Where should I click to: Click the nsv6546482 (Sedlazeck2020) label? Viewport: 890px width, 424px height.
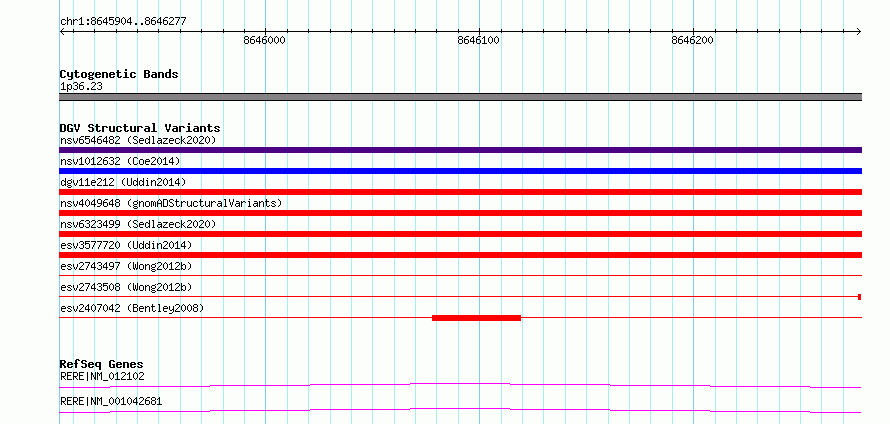(138, 140)
